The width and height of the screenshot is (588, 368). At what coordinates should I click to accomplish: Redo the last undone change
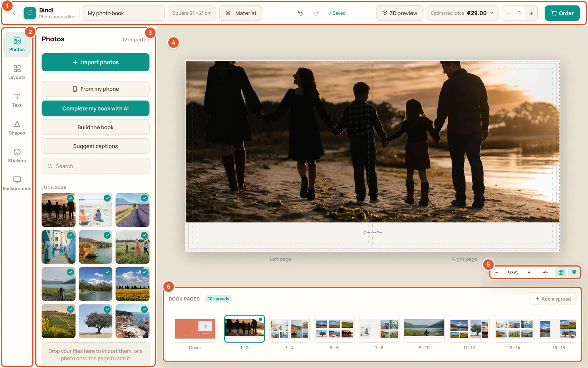[x=316, y=13]
